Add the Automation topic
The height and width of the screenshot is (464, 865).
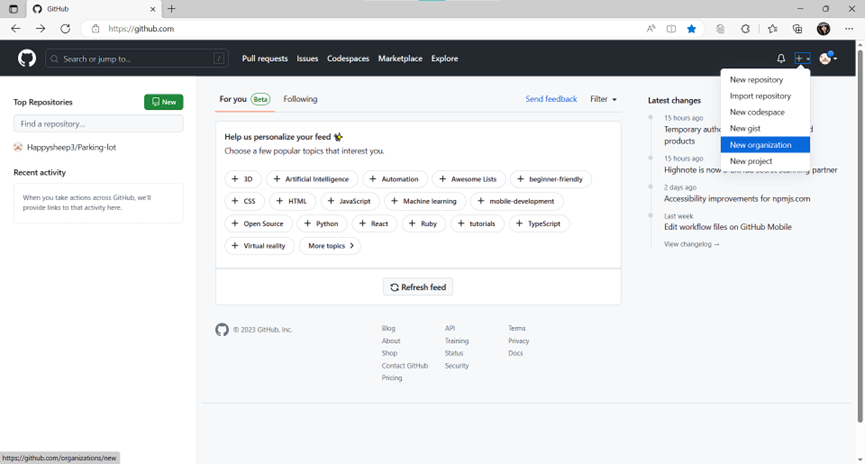(x=394, y=179)
